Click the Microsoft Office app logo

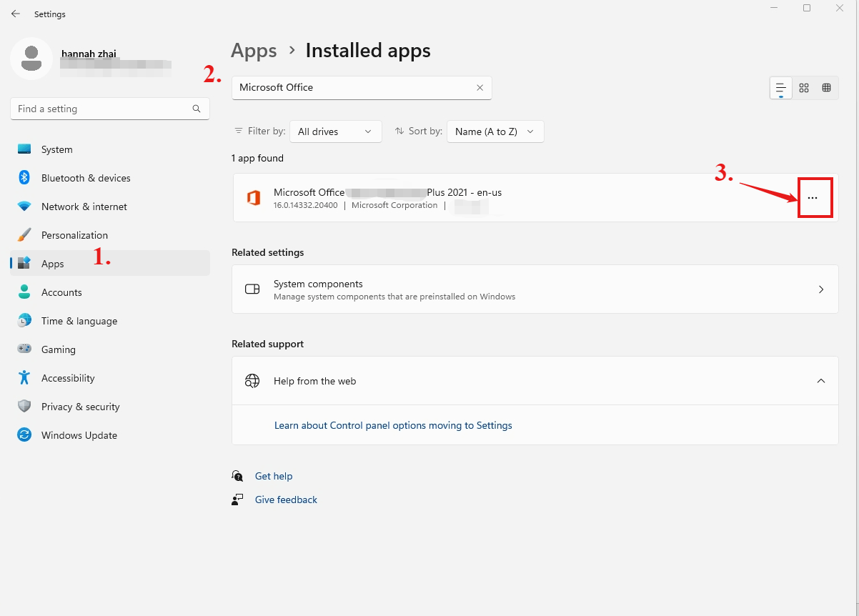point(253,198)
